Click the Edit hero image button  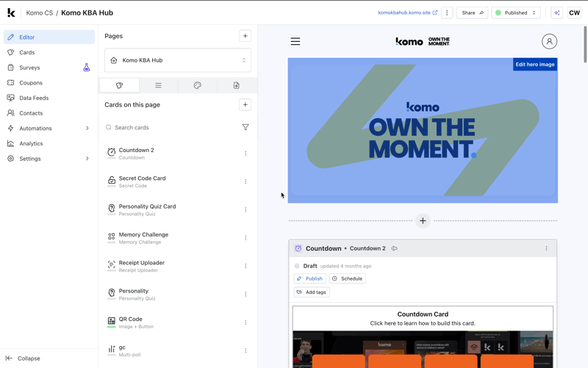pos(534,65)
